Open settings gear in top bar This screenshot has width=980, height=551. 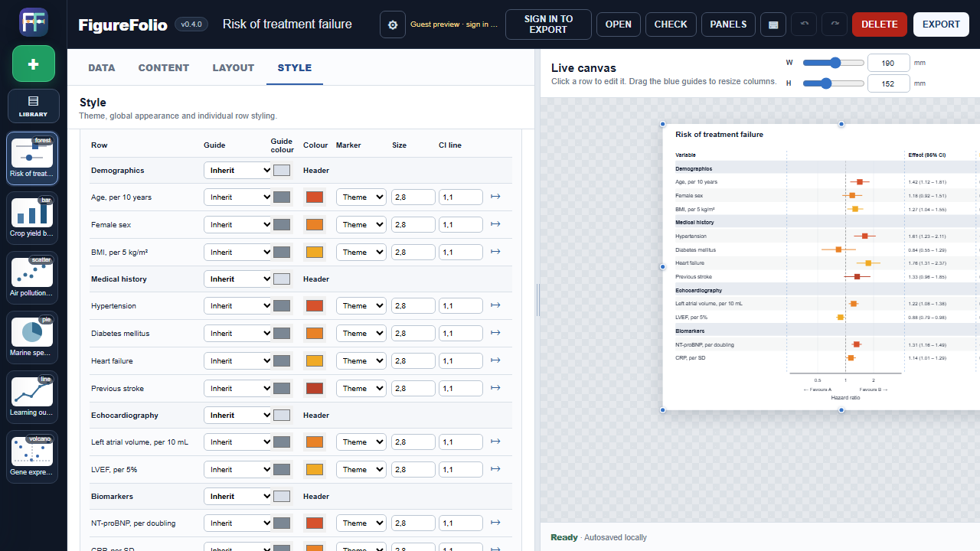[393, 24]
